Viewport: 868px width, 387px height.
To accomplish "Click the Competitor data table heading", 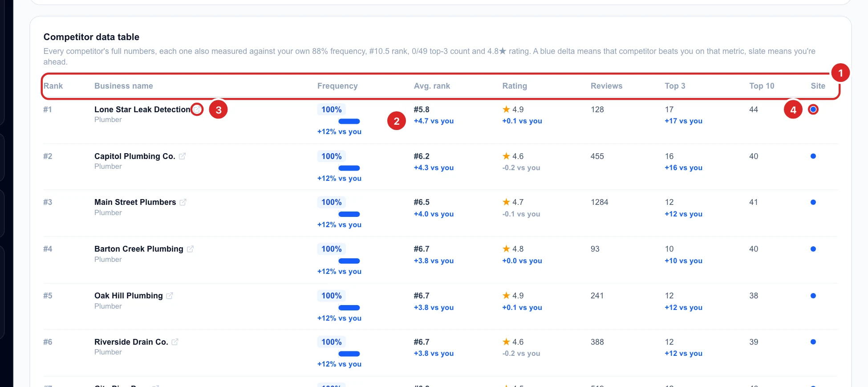I will 91,37.
